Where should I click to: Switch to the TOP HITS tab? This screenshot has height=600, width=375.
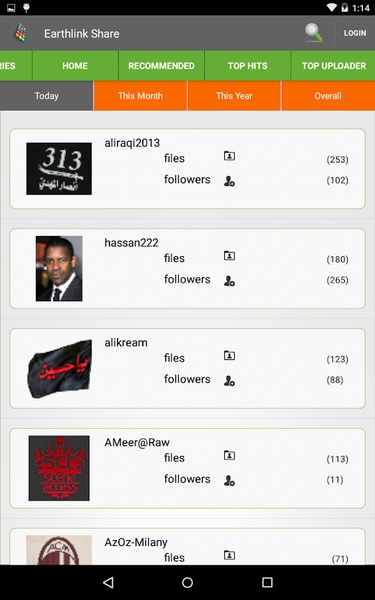point(248,65)
